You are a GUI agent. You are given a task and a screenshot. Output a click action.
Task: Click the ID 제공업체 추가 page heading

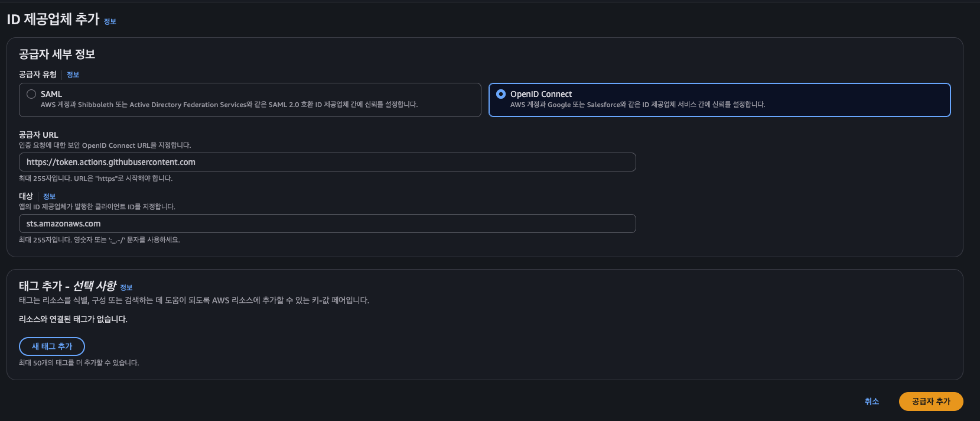tap(53, 20)
